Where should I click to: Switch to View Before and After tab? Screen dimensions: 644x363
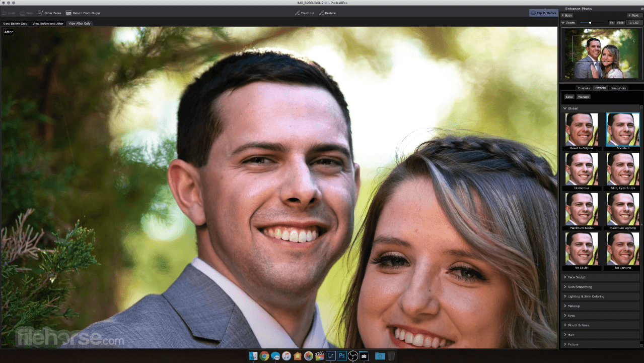48,23
